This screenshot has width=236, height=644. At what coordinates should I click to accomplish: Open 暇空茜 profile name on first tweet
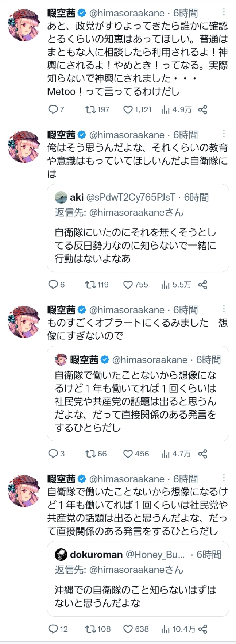61,13
